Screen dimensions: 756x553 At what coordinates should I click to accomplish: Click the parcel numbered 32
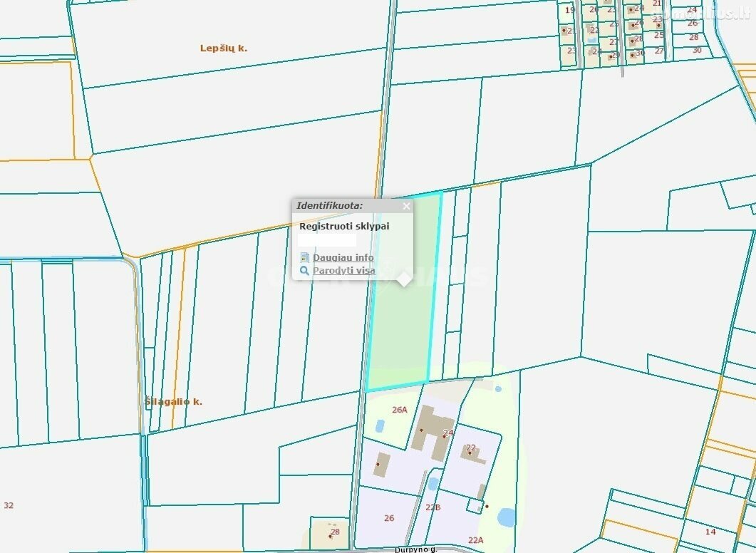[9, 505]
